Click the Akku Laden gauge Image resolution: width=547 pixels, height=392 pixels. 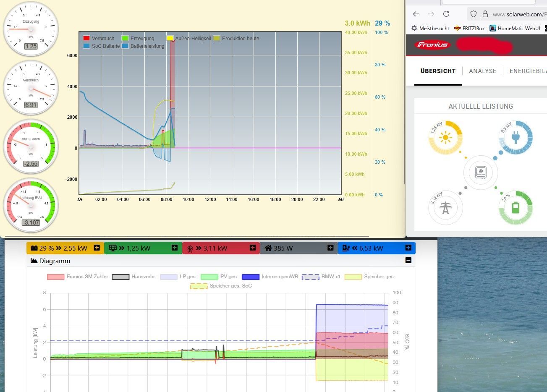coord(31,146)
